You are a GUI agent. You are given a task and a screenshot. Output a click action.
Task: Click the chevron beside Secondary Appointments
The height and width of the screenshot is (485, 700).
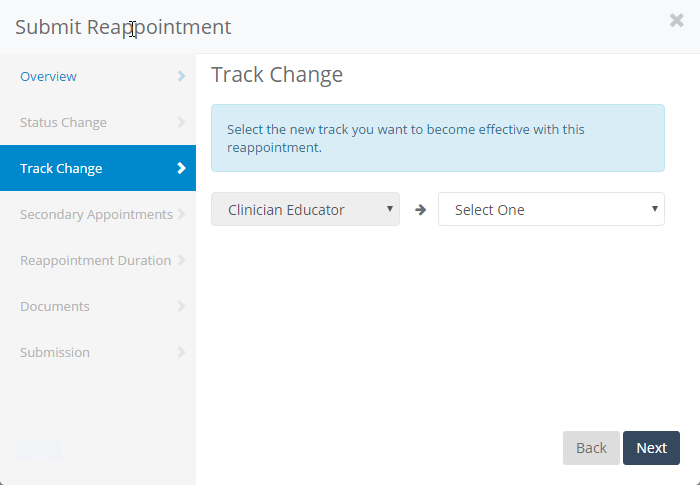[181, 214]
